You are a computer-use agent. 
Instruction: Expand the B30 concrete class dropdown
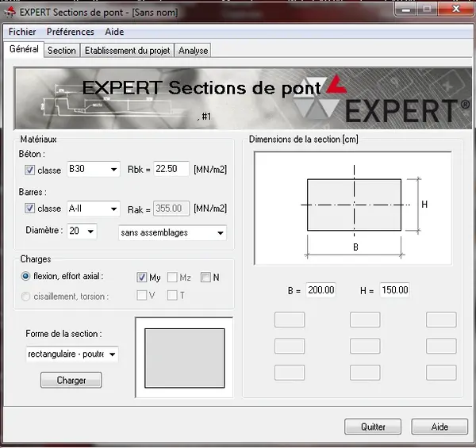(x=94, y=169)
